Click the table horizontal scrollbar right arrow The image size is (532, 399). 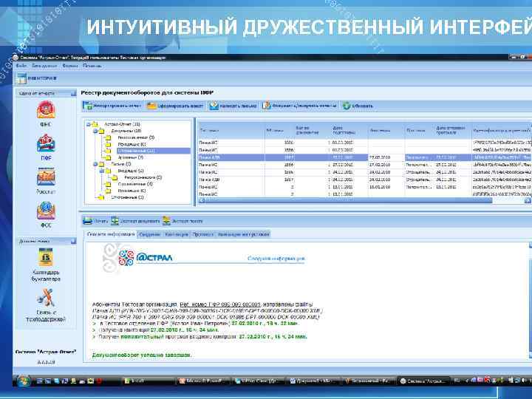click(528, 200)
